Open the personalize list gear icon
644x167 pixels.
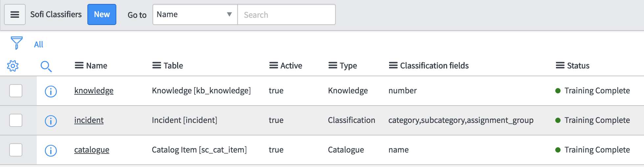click(13, 66)
